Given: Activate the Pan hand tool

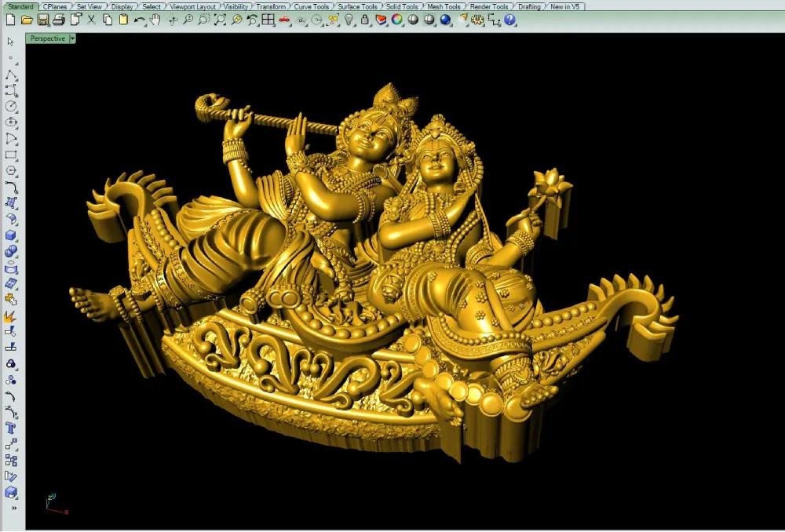Looking at the screenshot, I should [155, 20].
